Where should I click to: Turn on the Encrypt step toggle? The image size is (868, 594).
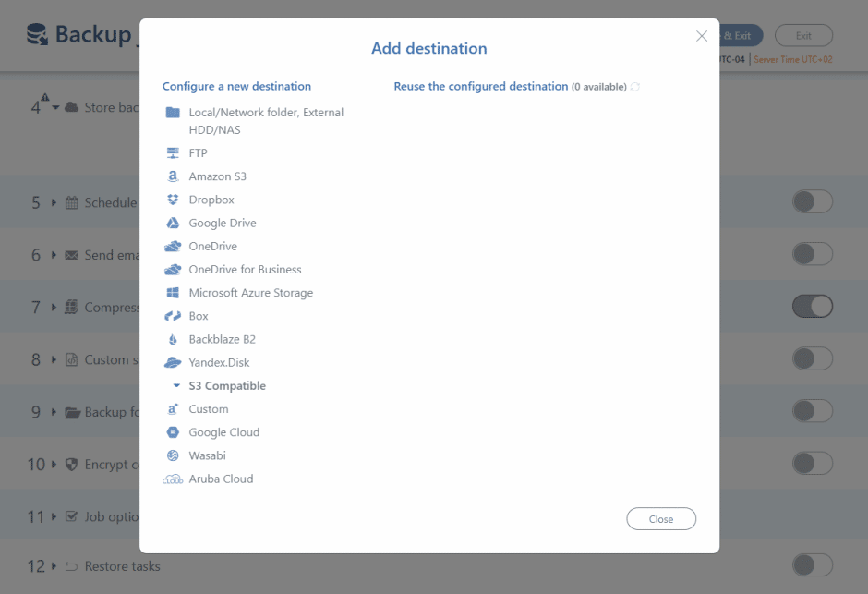813,464
